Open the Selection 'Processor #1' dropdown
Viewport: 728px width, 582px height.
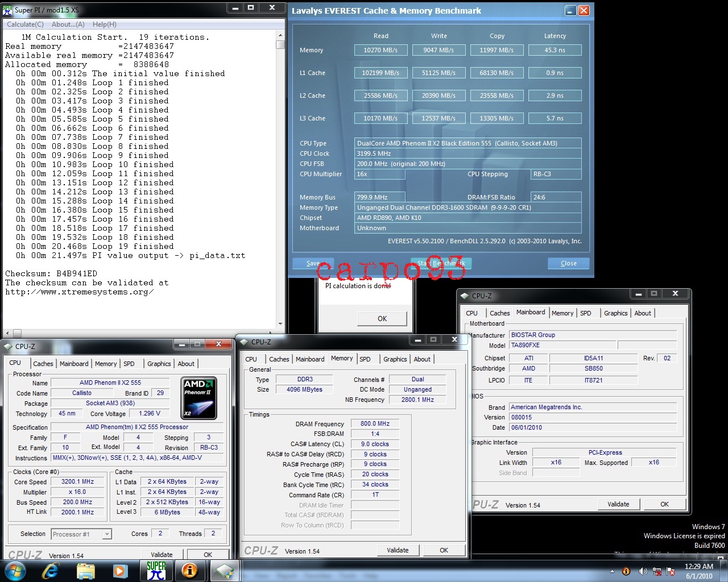81,534
